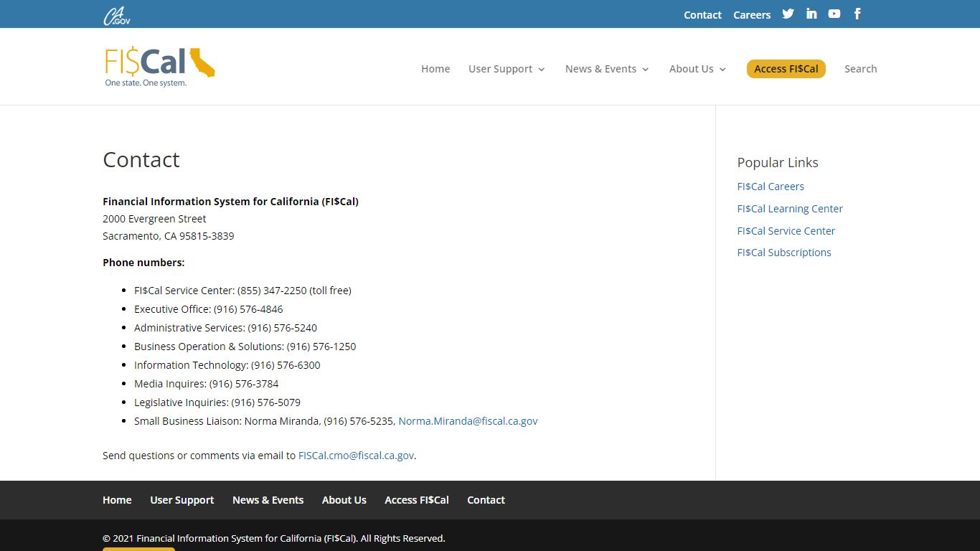Click the CA.gov logo
The image size is (980, 551).
coord(116,15)
